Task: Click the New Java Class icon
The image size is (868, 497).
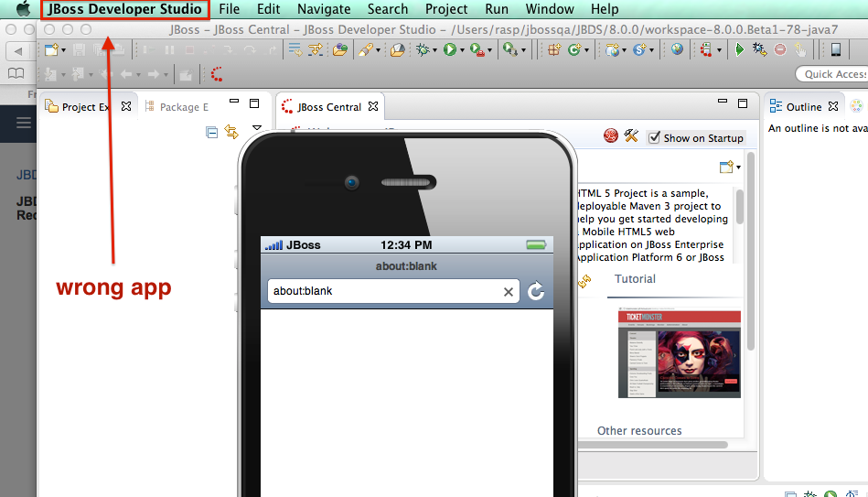Action: click(573, 49)
